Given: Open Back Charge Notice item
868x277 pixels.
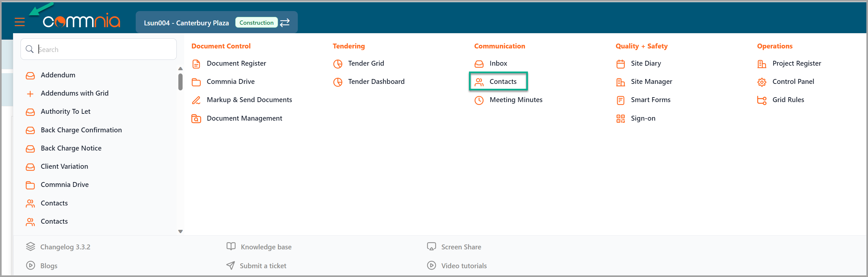Looking at the screenshot, I should click(x=71, y=148).
